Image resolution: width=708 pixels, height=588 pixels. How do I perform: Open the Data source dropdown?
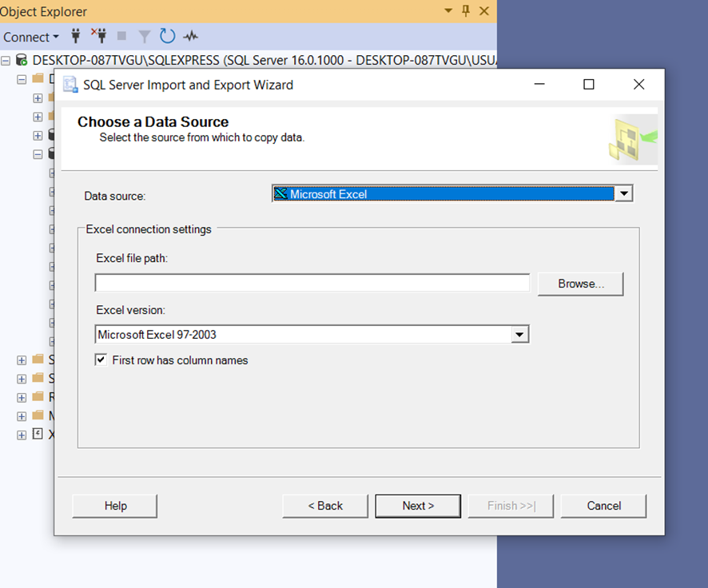click(623, 193)
